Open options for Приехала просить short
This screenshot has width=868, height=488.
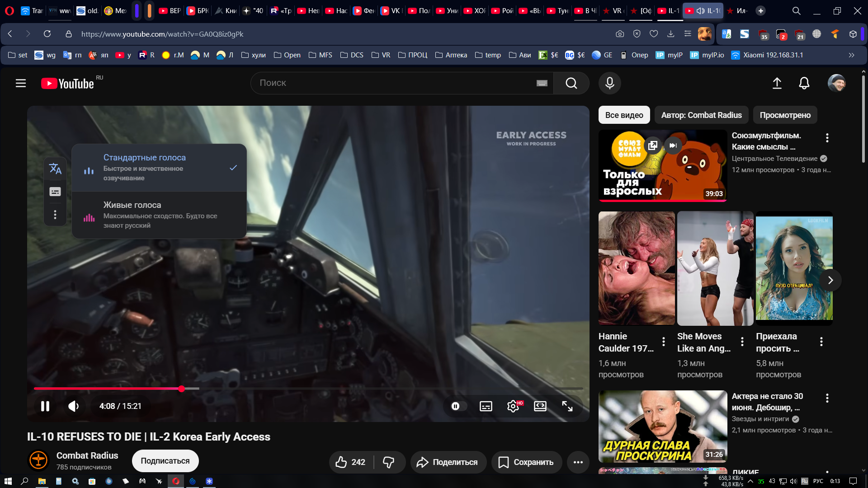click(x=821, y=342)
